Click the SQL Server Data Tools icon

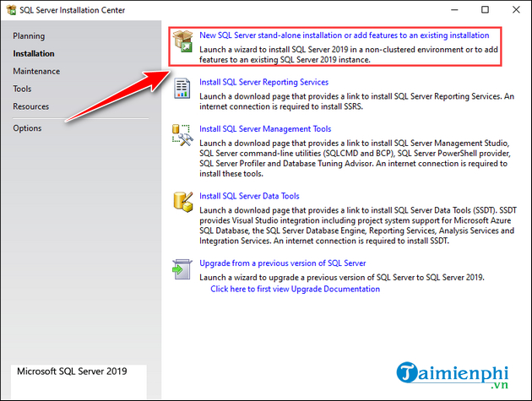(183, 202)
